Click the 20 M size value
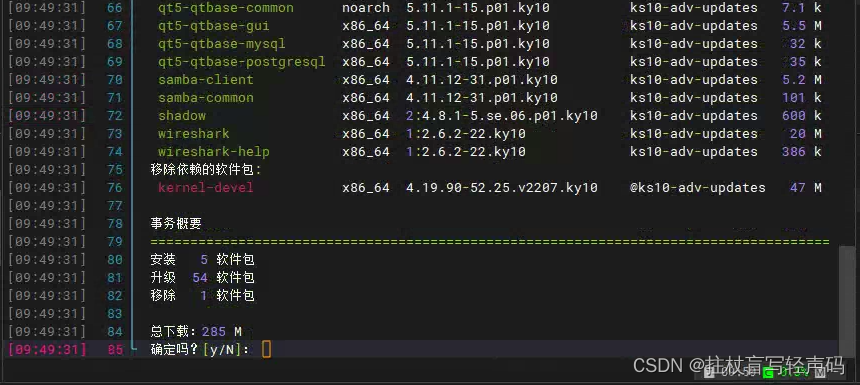Viewport: 860px width, 385px height. [806, 134]
